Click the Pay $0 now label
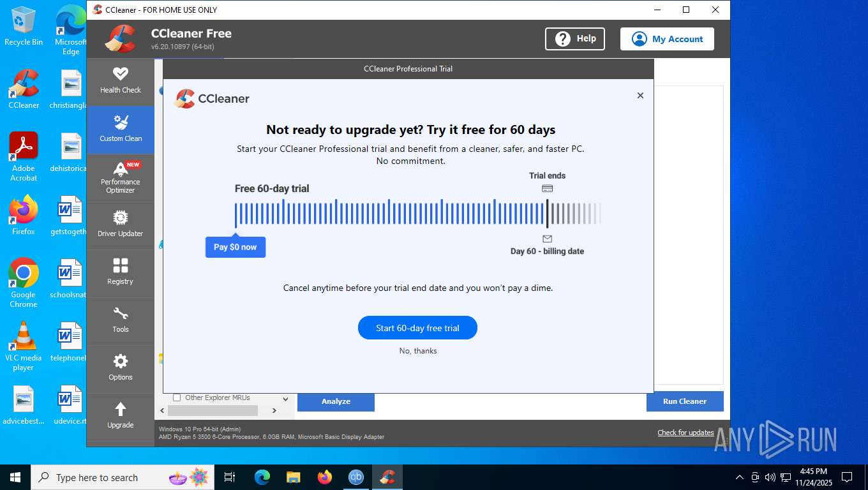868x490 pixels. click(236, 247)
